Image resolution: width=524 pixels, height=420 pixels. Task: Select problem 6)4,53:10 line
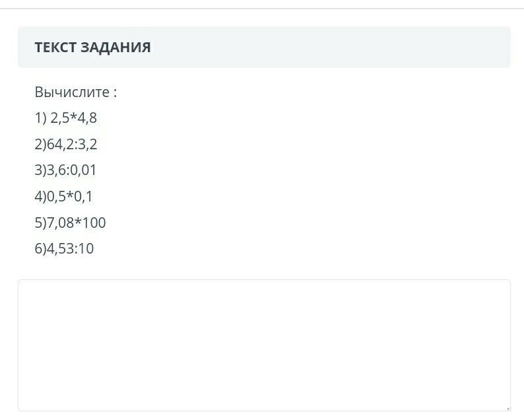pos(64,248)
